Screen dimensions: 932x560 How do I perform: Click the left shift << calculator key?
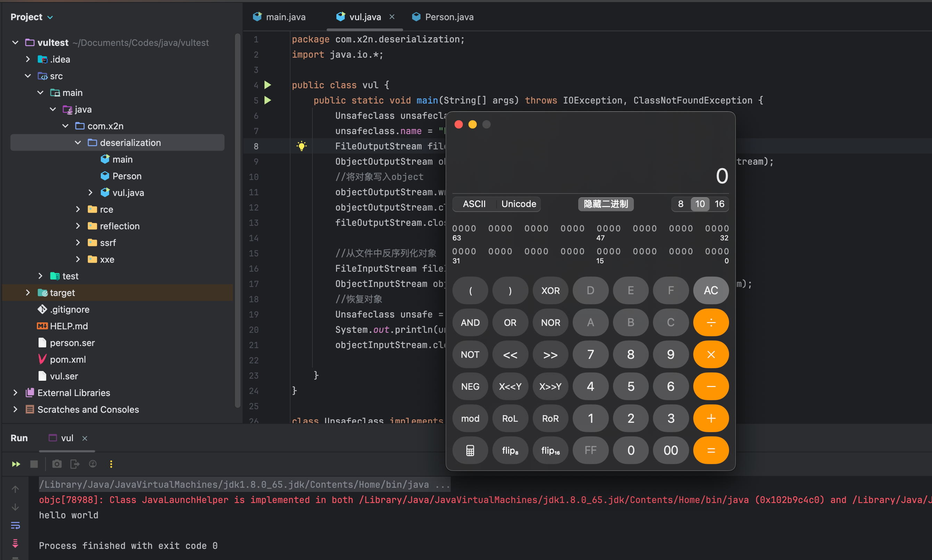[510, 354]
